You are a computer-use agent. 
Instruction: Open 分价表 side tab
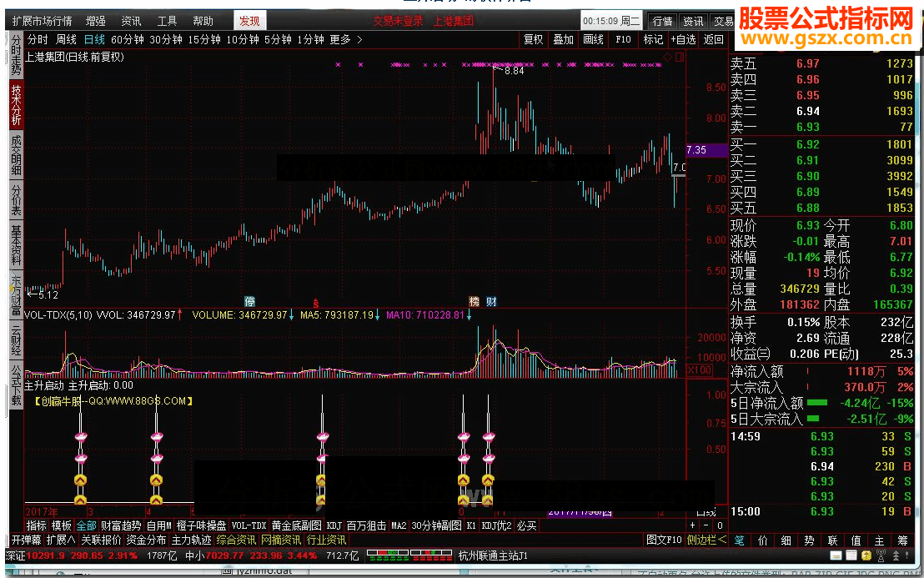pos(16,199)
